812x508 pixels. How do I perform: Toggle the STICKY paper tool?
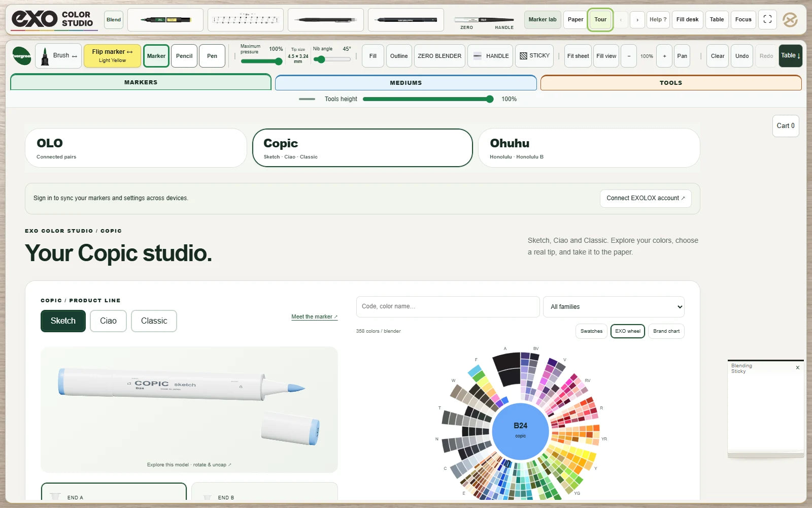pyautogui.click(x=534, y=56)
